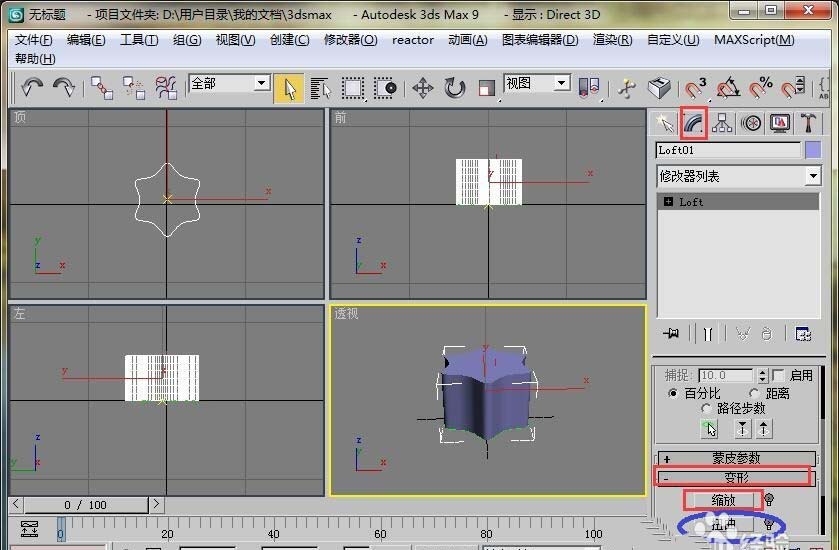Open the 修改器(O) menu

[x=350, y=40]
